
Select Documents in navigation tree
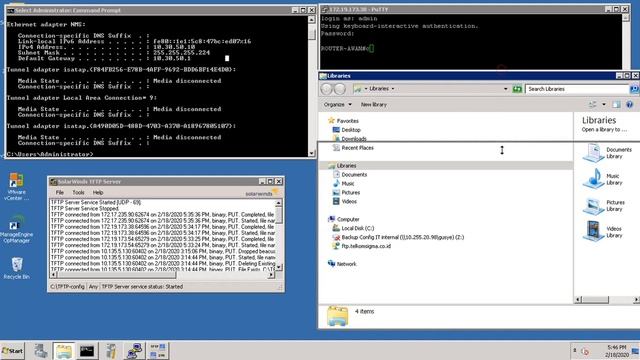point(354,175)
